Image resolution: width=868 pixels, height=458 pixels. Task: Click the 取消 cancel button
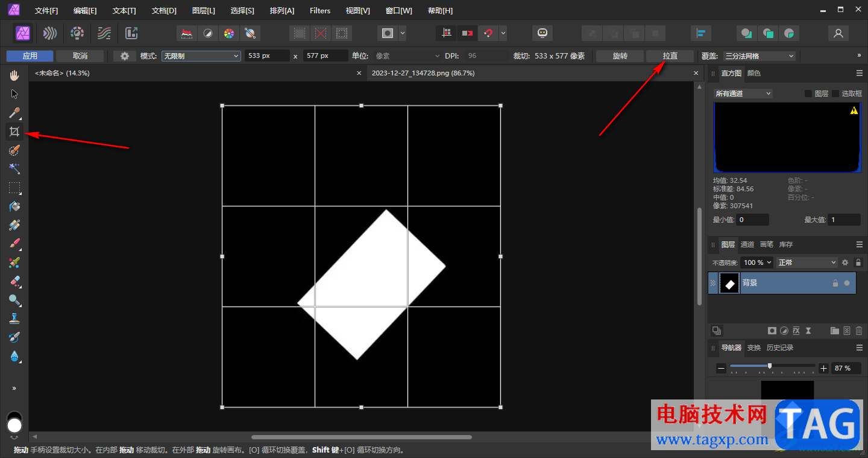(x=80, y=56)
